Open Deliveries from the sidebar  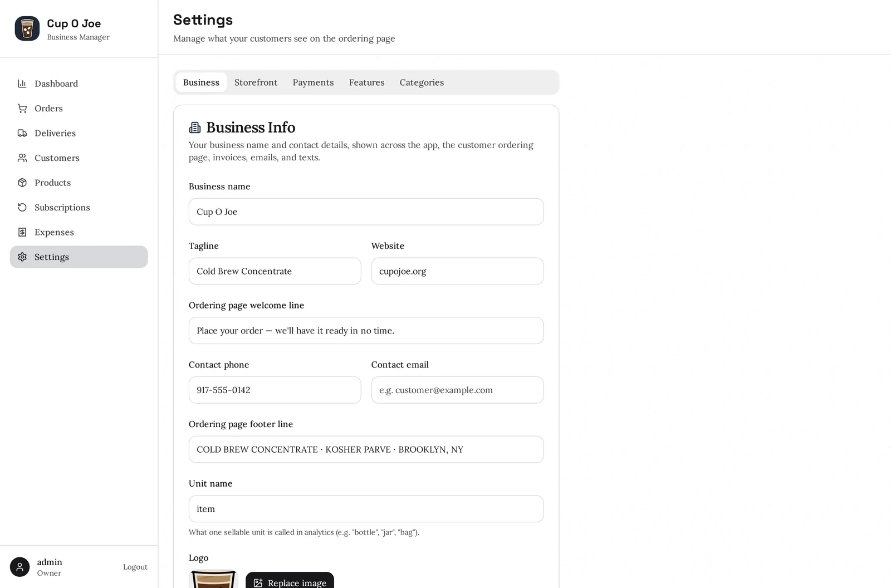pos(79,133)
